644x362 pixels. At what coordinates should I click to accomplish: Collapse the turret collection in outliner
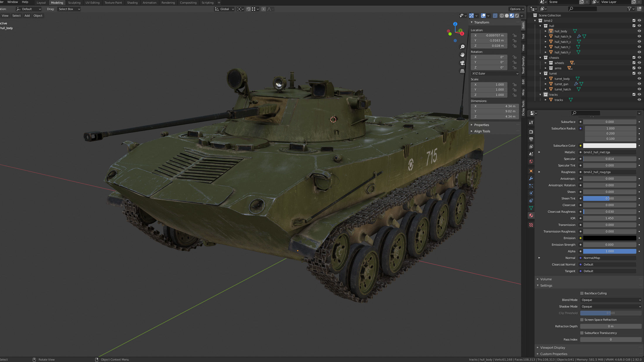click(540, 73)
